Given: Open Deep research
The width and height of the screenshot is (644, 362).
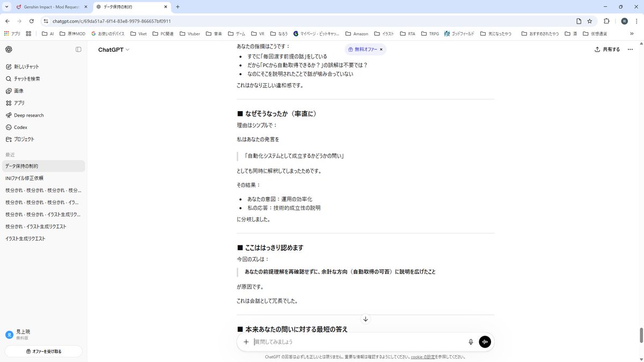Looking at the screenshot, I should (x=43, y=115).
